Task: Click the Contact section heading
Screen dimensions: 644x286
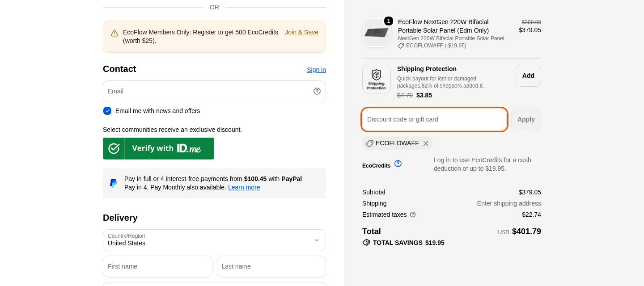Action: (x=119, y=69)
